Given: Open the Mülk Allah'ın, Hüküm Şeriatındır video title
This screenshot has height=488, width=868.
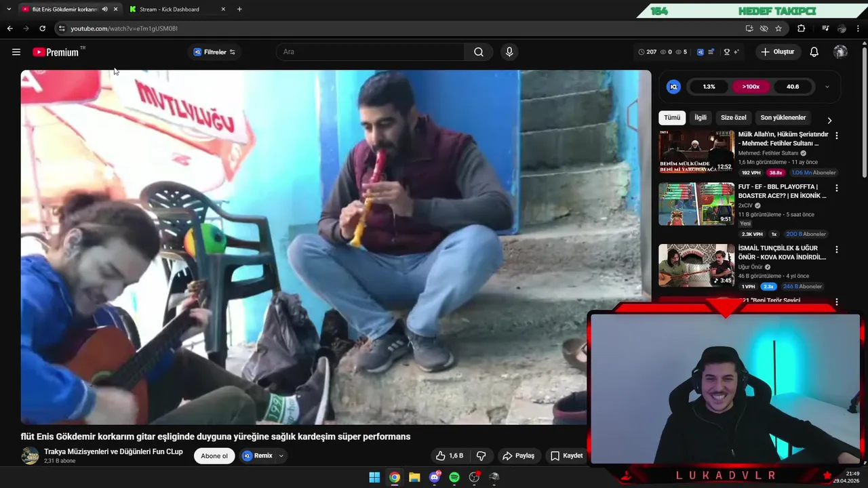Looking at the screenshot, I should (x=783, y=139).
